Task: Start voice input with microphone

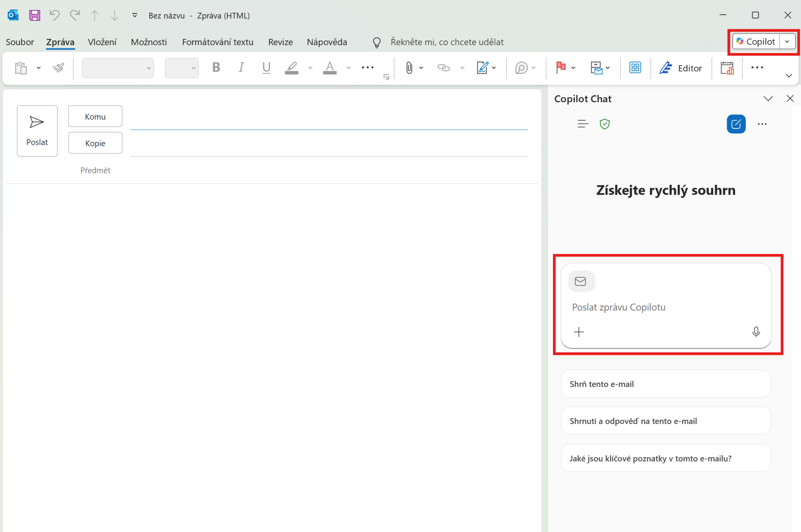Action: click(x=756, y=332)
